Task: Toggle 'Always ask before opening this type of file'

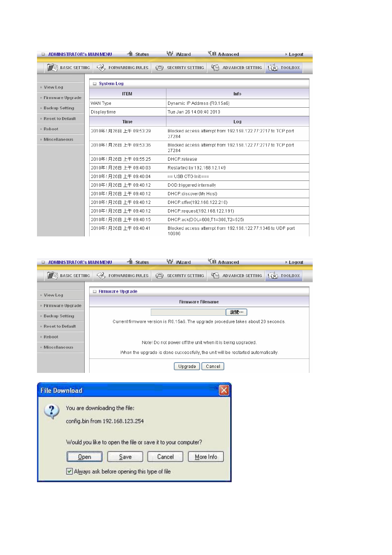Action: click(69, 471)
